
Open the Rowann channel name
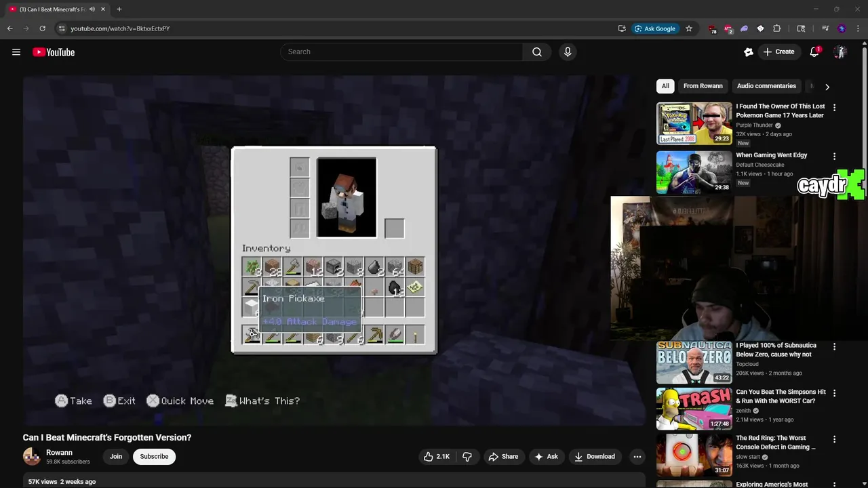59,453
